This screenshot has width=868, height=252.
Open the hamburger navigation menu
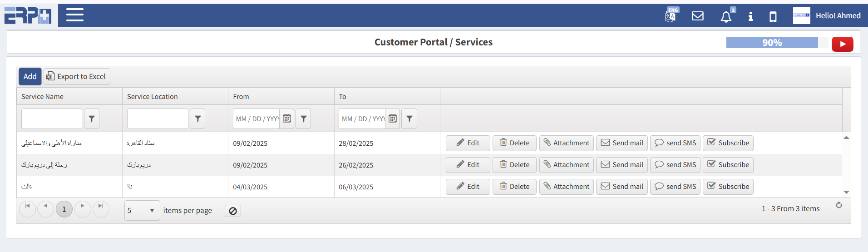75,15
